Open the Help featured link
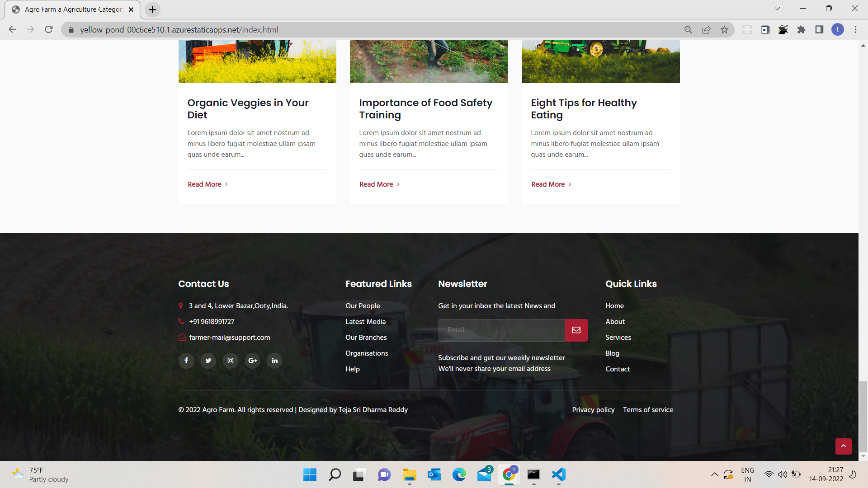 click(x=353, y=369)
